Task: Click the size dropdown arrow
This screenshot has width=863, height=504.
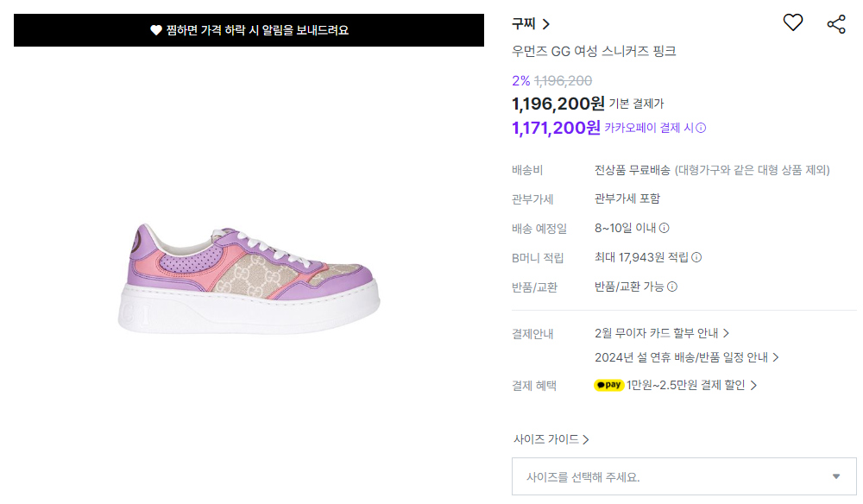Action: coord(836,476)
